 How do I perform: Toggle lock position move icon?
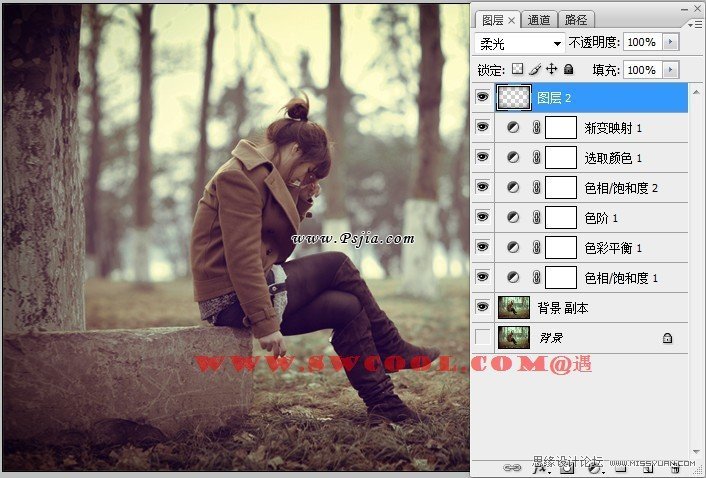coord(552,69)
